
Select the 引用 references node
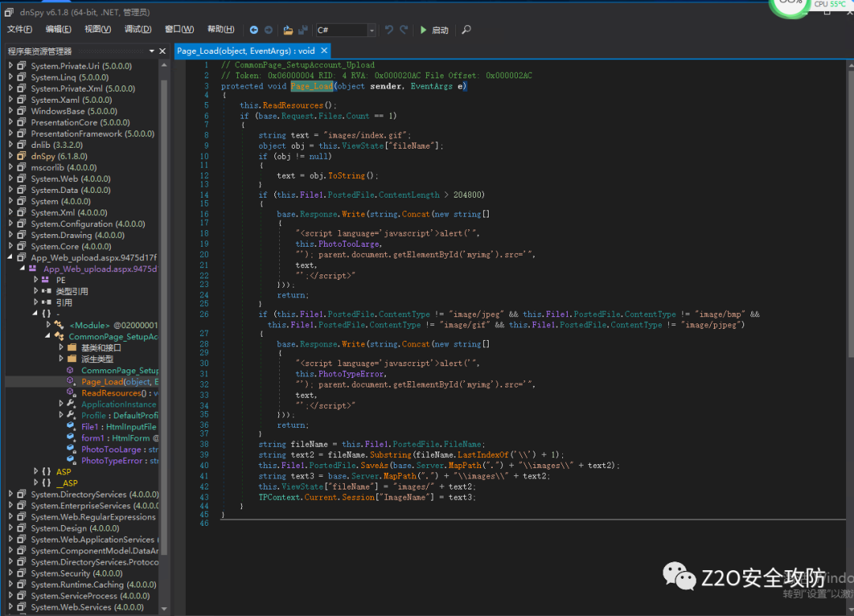(64, 302)
